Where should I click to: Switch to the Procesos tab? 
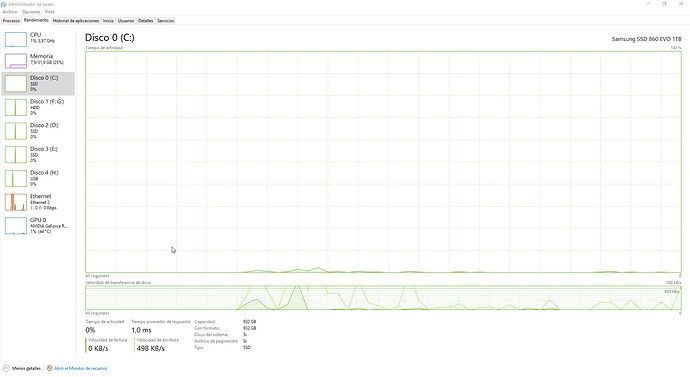click(11, 21)
